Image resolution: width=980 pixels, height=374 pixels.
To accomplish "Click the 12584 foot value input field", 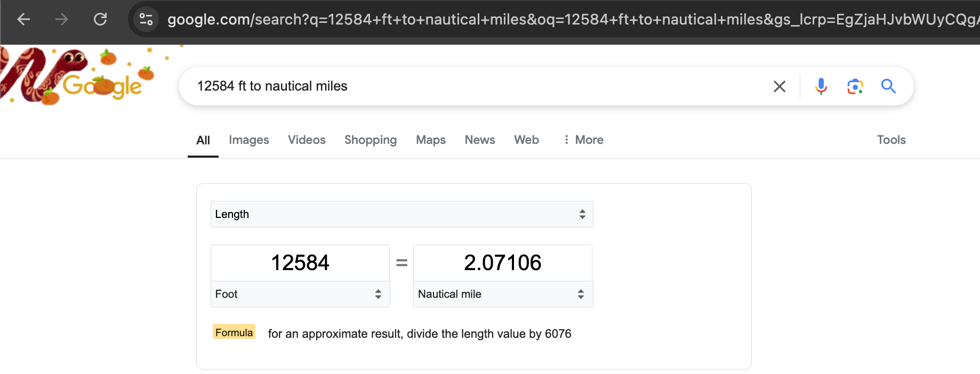I will [300, 263].
